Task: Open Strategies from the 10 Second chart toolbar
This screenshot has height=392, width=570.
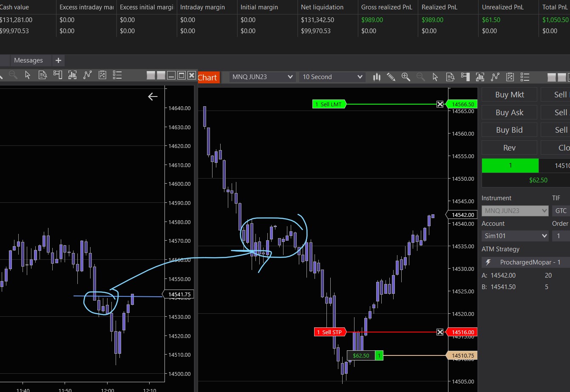Action: tap(495, 77)
